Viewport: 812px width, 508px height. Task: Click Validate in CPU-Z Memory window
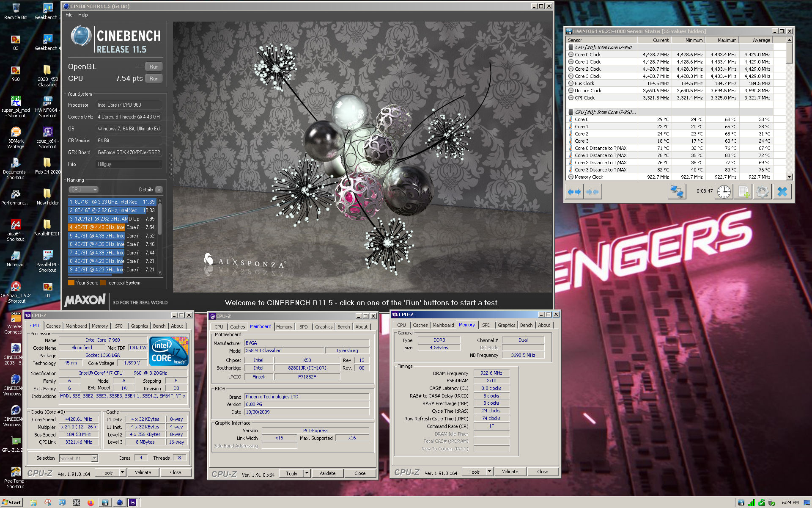pos(510,472)
